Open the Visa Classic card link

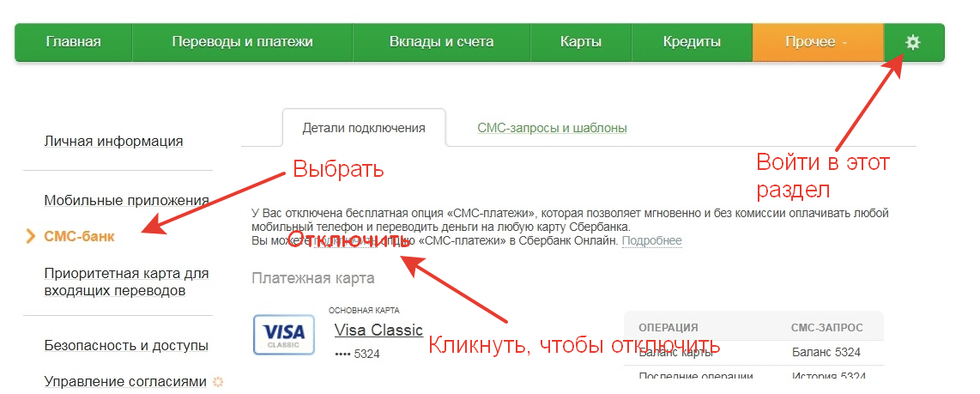pos(378,330)
